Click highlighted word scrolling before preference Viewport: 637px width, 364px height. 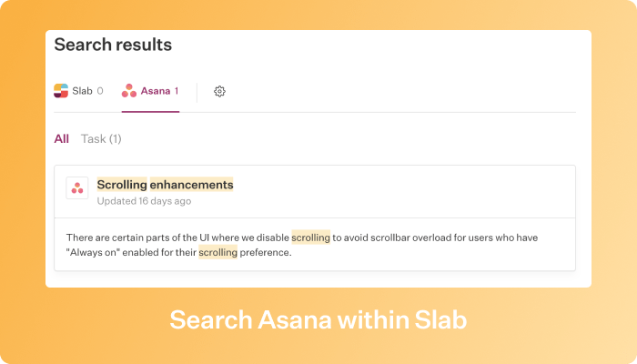217,252
